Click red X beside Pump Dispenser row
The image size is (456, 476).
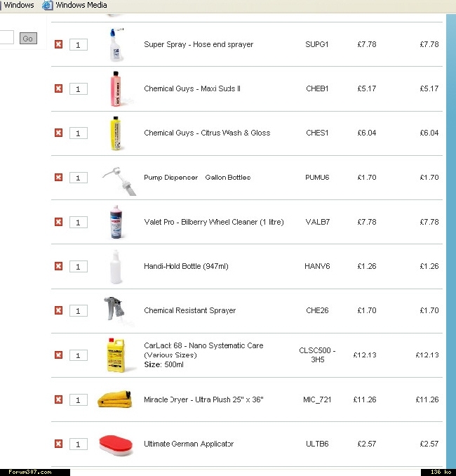(58, 178)
